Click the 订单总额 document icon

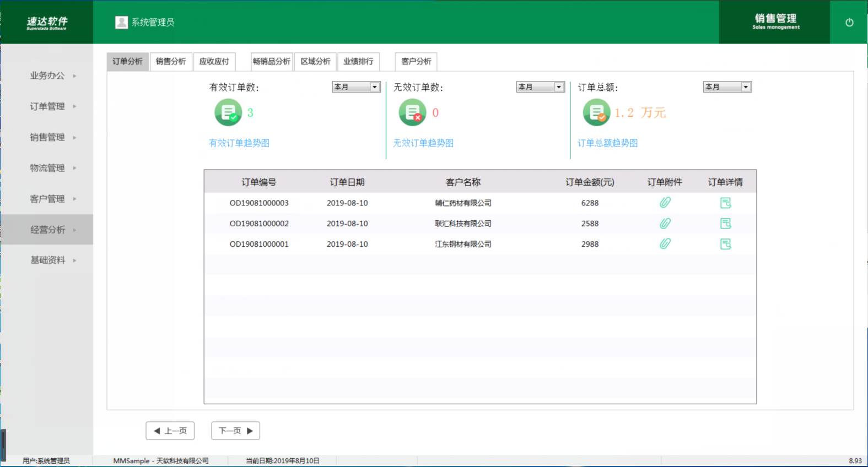point(596,112)
